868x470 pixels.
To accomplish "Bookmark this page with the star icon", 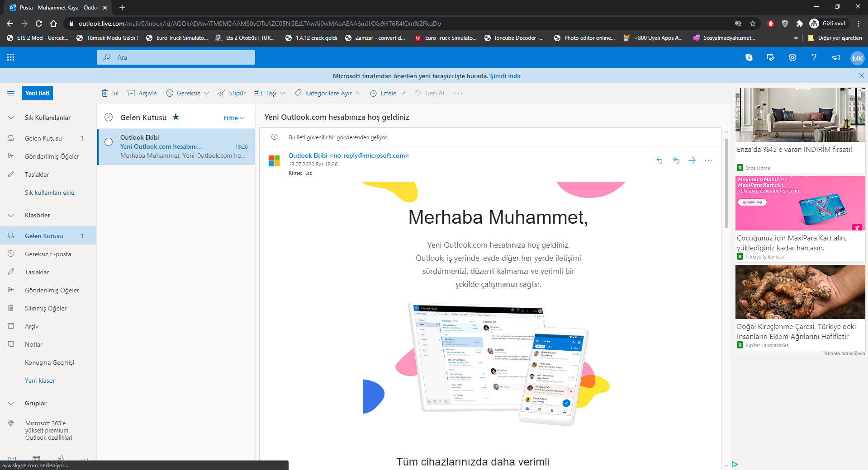I will [753, 23].
